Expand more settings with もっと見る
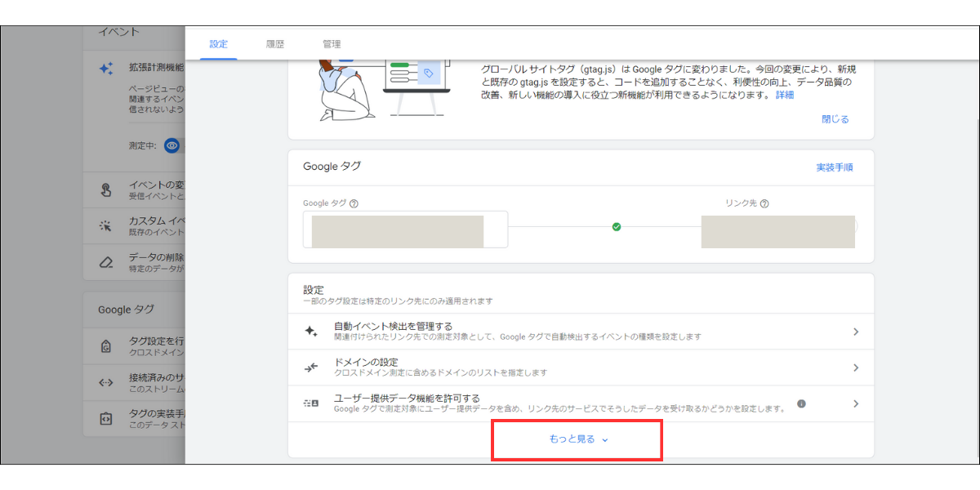Image resolution: width=980 pixels, height=490 pixels. (579, 439)
